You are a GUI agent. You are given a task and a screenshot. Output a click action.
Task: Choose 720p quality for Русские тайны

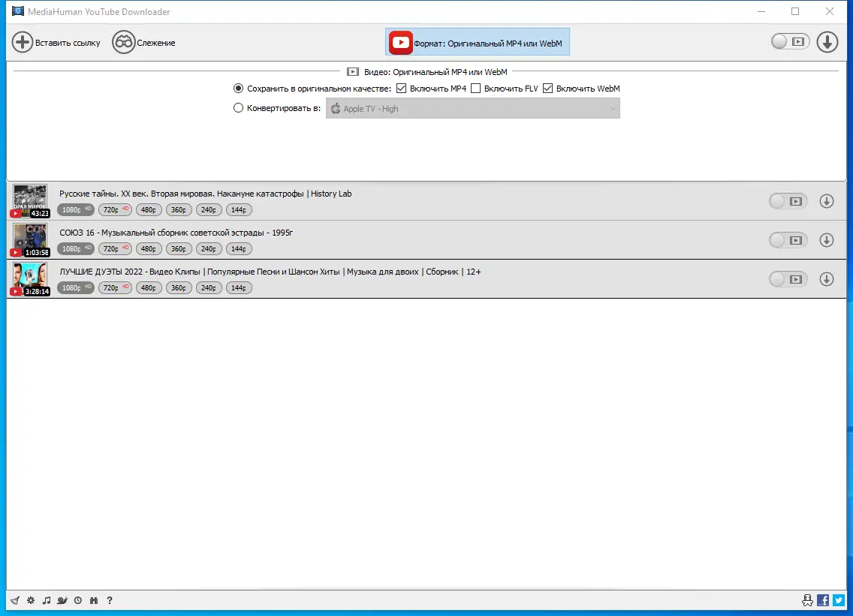[x=115, y=210]
